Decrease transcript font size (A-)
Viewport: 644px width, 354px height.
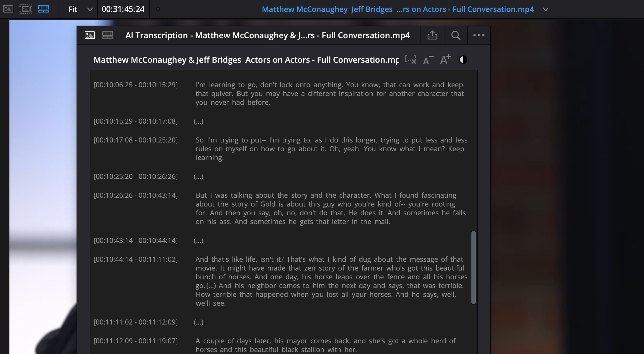428,60
